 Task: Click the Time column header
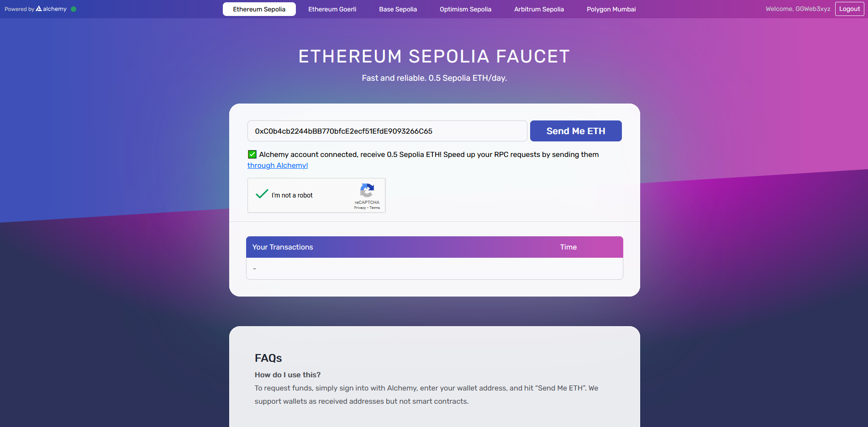(x=568, y=247)
